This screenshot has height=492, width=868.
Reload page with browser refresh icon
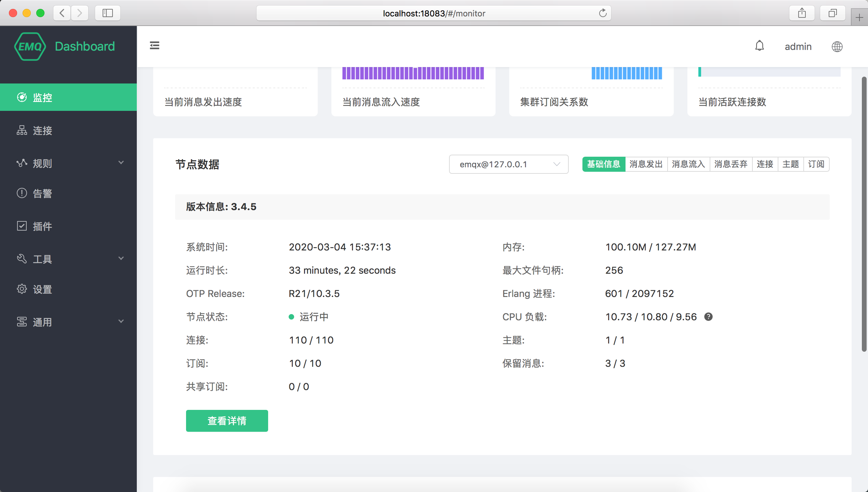pyautogui.click(x=603, y=13)
